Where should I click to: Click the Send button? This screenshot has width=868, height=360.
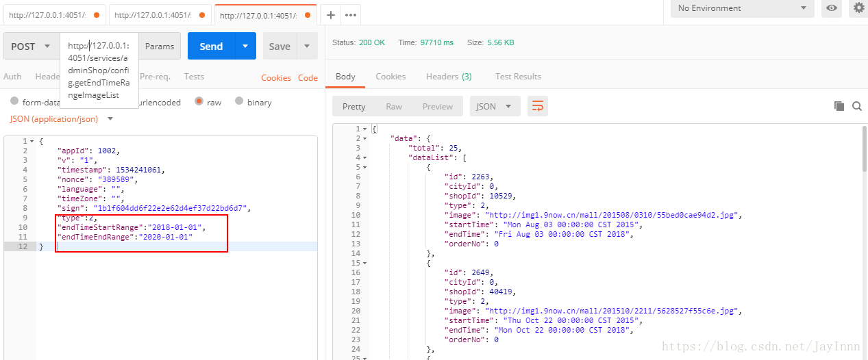point(211,47)
